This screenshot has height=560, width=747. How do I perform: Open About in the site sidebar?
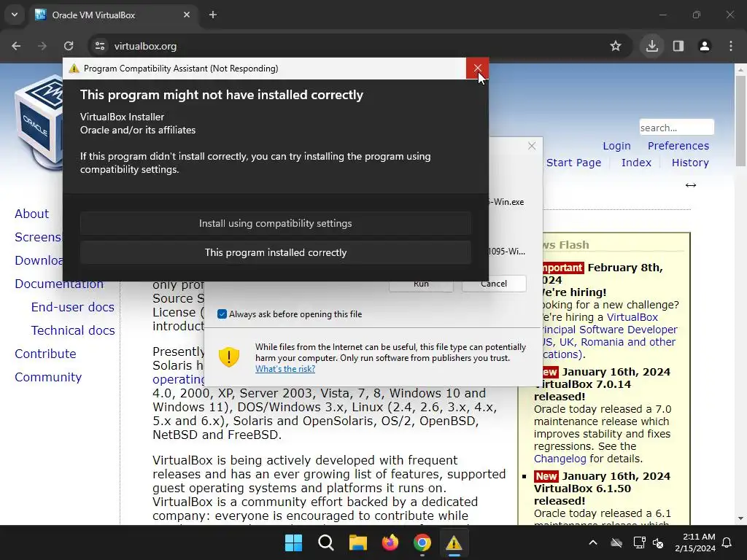31,214
